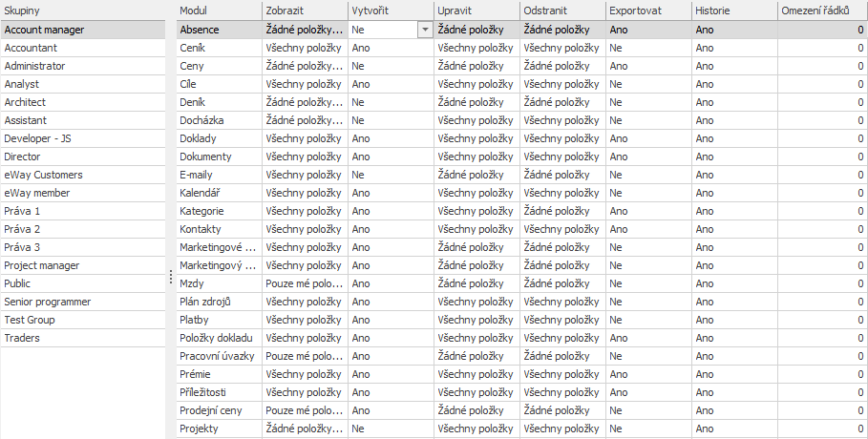
Task: Select the Administrator group in Skupiny list
Action: pos(83,66)
